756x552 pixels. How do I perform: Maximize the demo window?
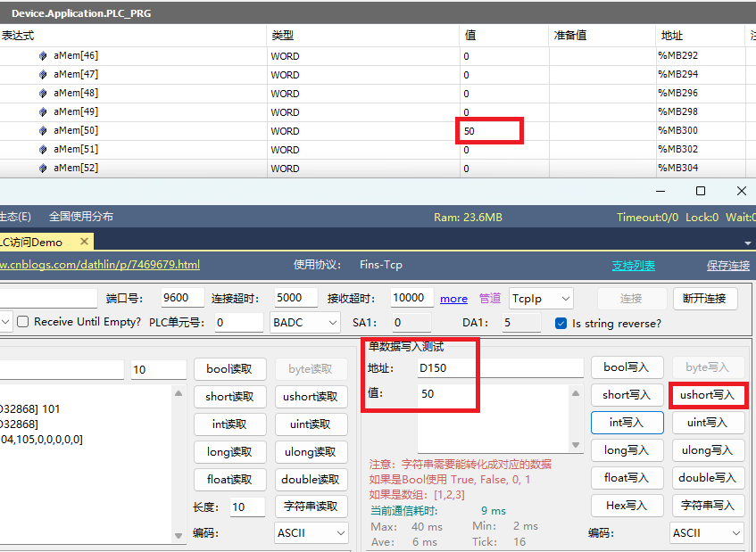[x=701, y=191]
